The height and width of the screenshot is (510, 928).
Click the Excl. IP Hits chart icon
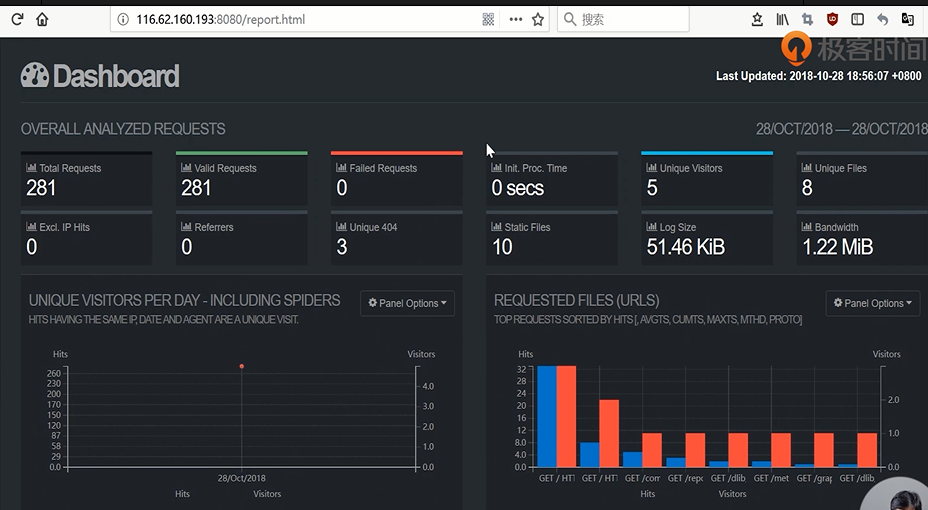point(31,227)
